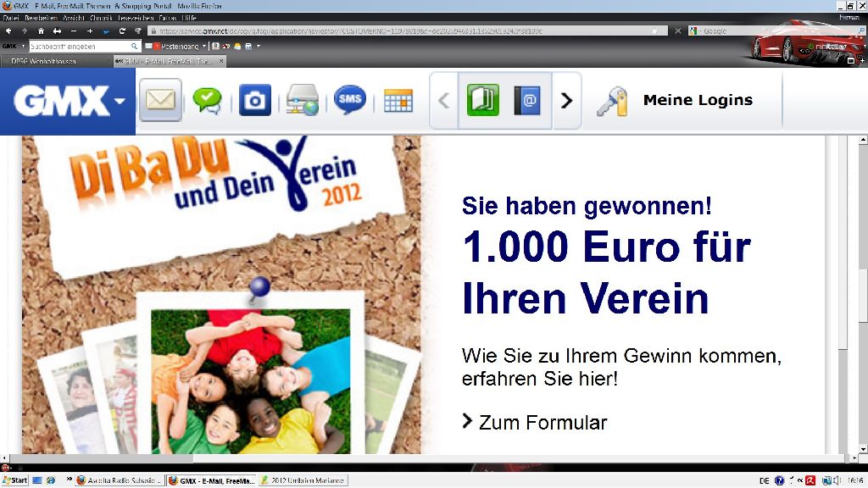Open the online storage drive icon

(303, 100)
